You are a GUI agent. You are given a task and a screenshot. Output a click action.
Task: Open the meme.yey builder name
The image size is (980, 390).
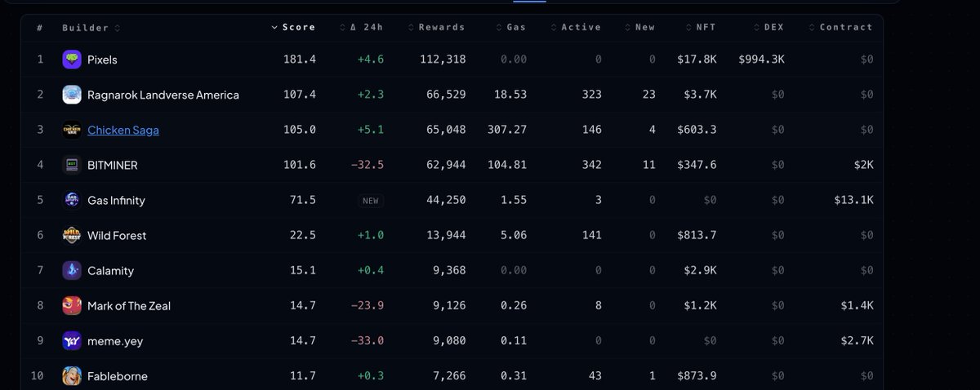(115, 341)
